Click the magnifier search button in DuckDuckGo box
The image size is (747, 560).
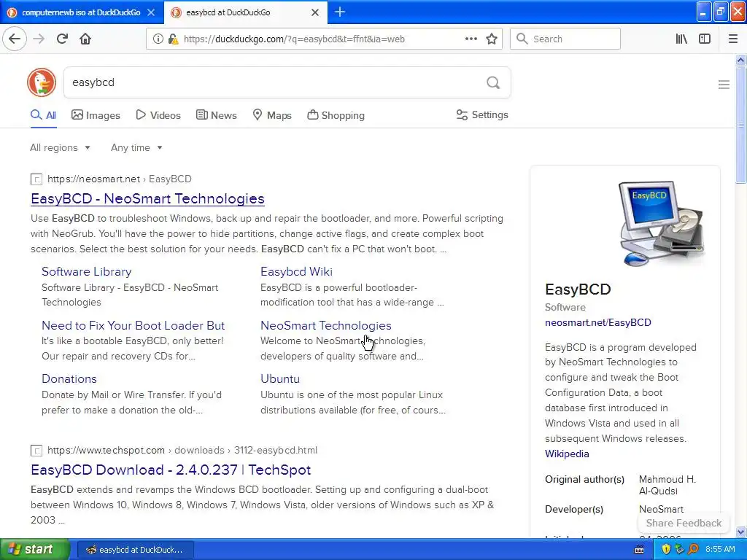(x=493, y=83)
